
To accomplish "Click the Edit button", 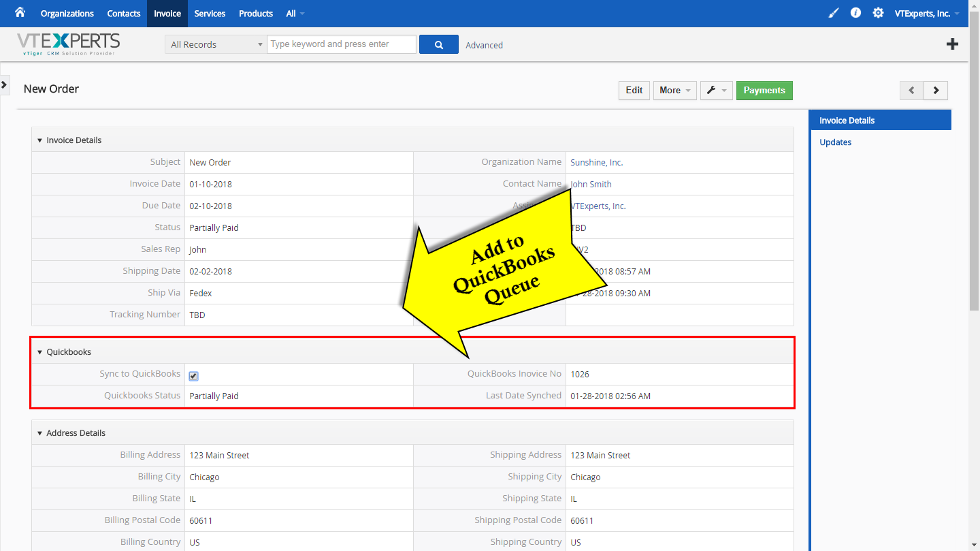I will coord(634,90).
